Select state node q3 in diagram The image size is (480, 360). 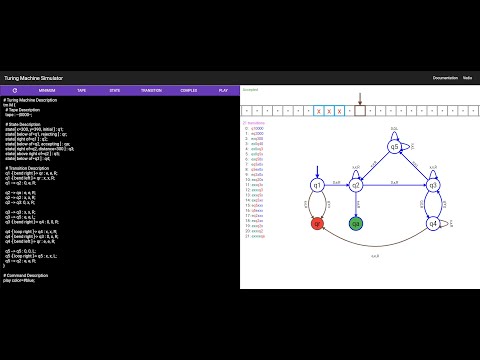[x=433, y=185]
